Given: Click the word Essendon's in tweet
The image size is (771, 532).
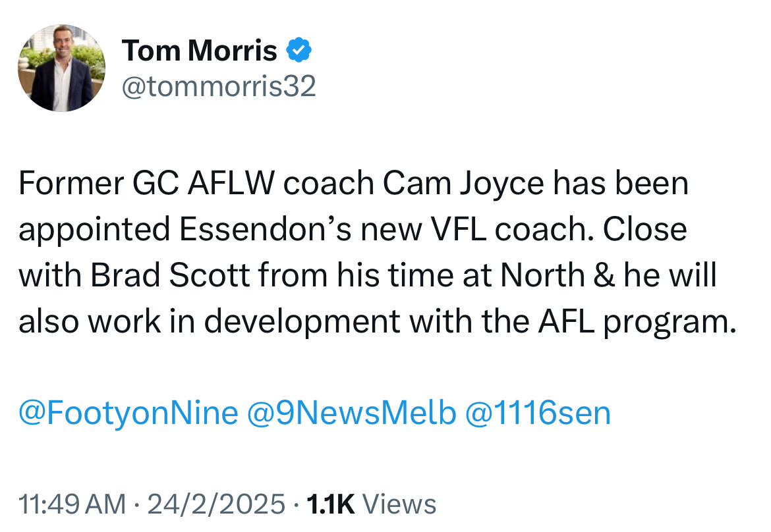Looking at the screenshot, I should click(265, 229).
